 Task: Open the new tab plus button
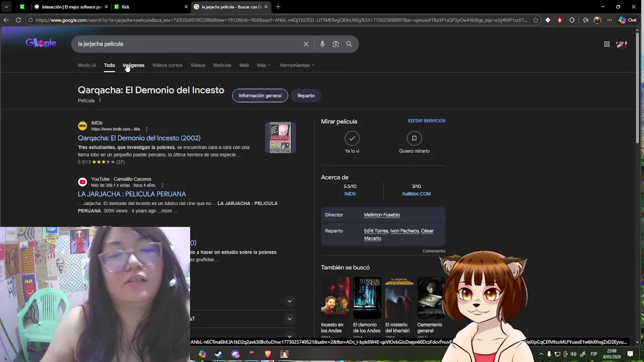coord(278,7)
